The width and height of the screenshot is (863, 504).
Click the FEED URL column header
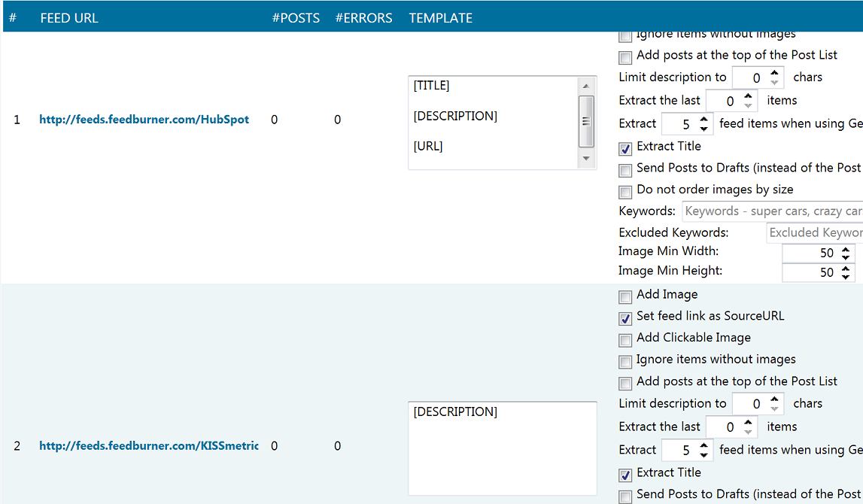[69, 18]
